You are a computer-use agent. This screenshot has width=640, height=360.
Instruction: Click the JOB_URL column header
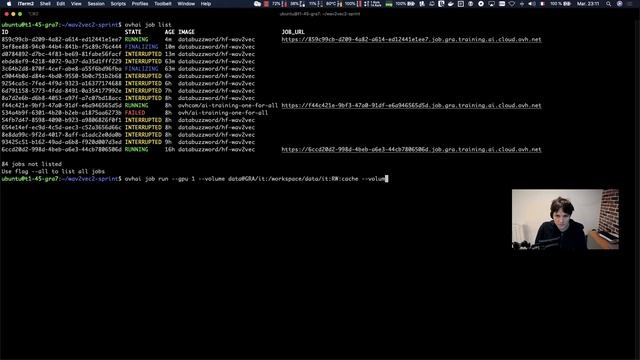[x=293, y=32]
